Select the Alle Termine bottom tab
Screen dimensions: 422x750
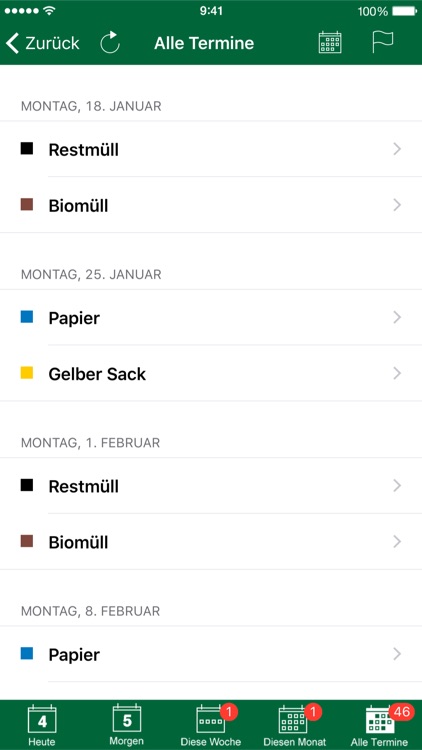pos(379,725)
